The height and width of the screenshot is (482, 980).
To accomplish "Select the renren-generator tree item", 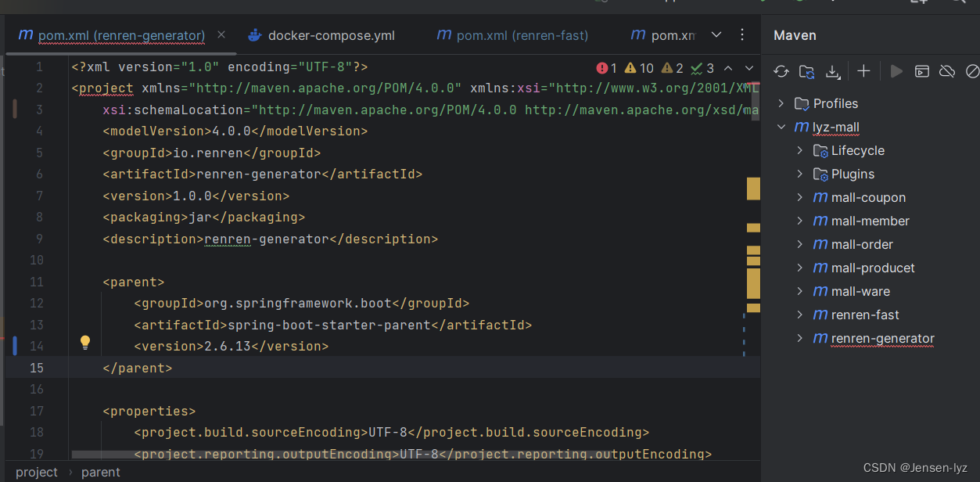I will tap(881, 338).
